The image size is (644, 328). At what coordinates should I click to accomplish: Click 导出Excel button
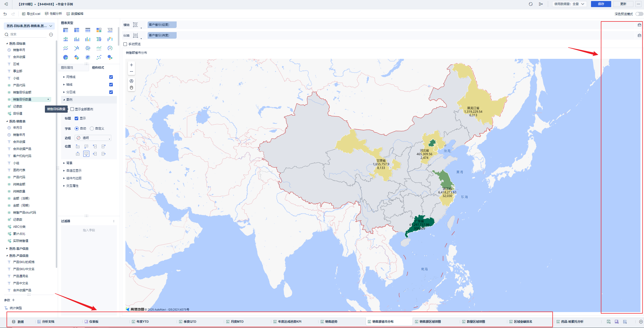(x=31, y=14)
